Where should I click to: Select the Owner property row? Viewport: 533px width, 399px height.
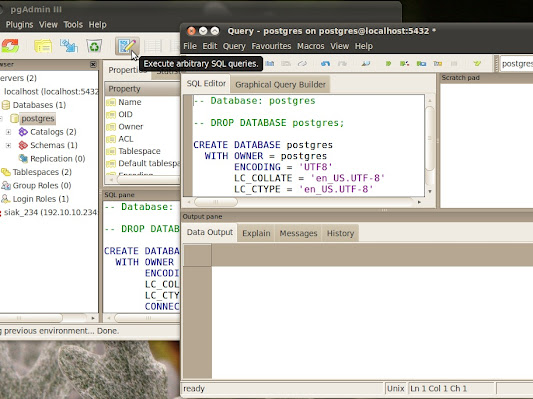[x=142, y=126]
